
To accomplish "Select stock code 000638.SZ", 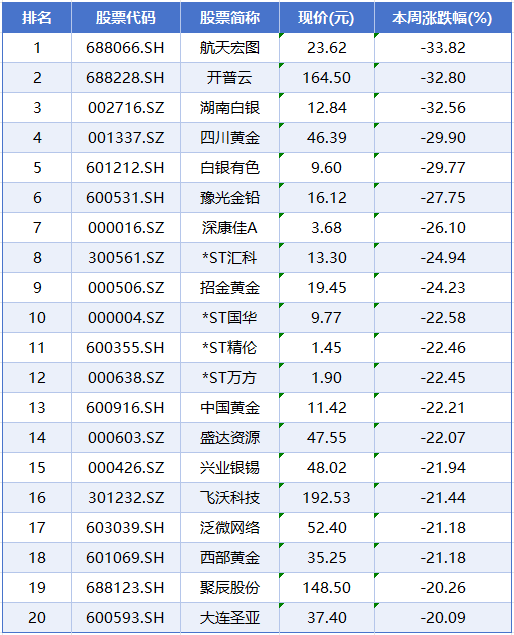I will (x=126, y=377).
